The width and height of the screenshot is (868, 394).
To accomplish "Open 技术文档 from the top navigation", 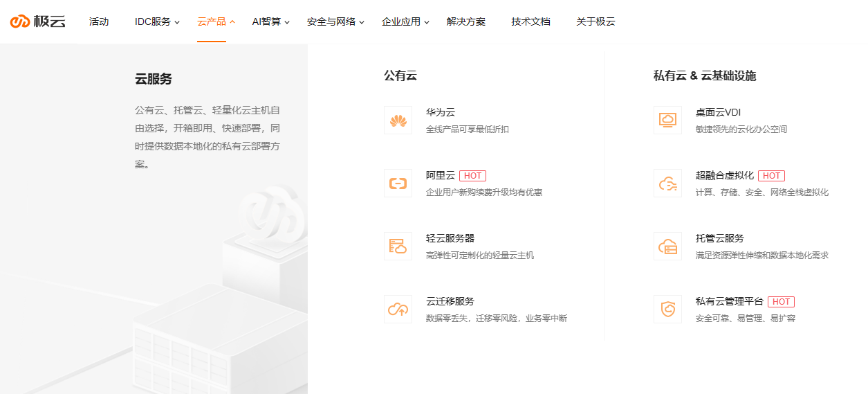I will (x=531, y=21).
